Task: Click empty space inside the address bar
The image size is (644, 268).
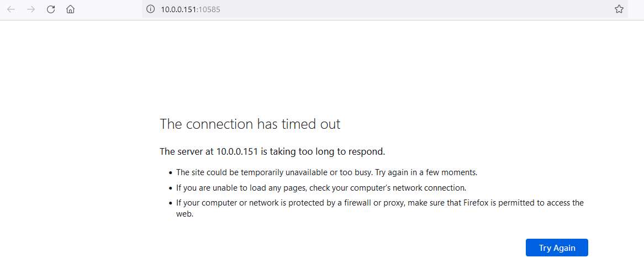Action: pos(411,9)
